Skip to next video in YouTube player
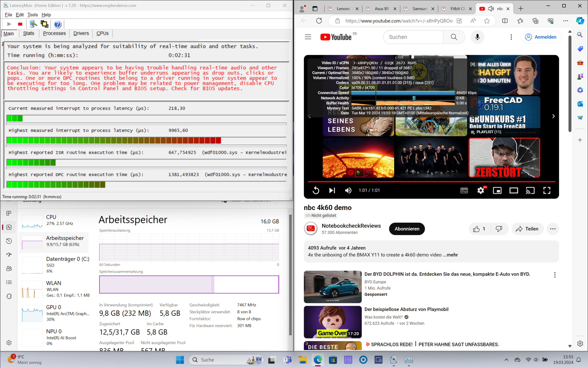This screenshot has width=588, height=368. 332,190
